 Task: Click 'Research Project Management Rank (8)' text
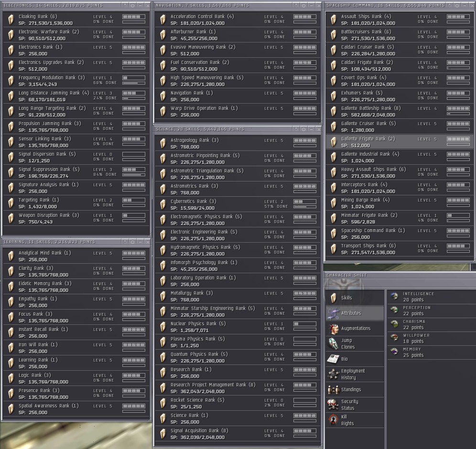pyautogui.click(x=213, y=385)
